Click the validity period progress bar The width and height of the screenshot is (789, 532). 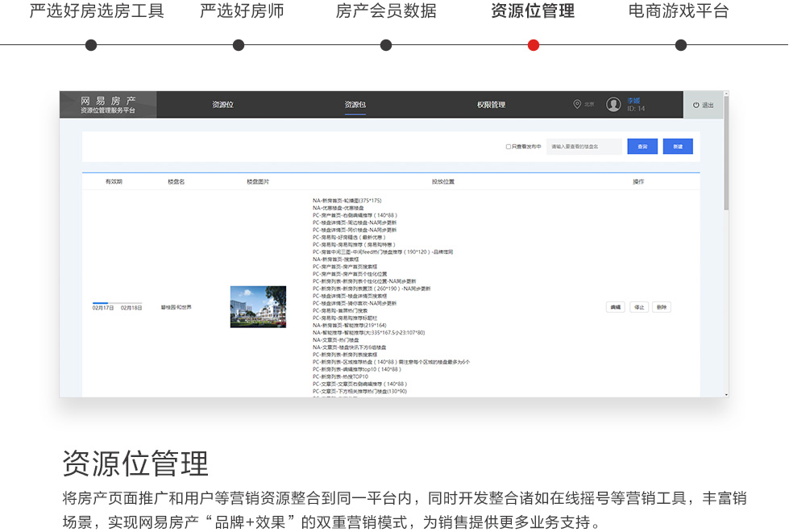coord(117,303)
